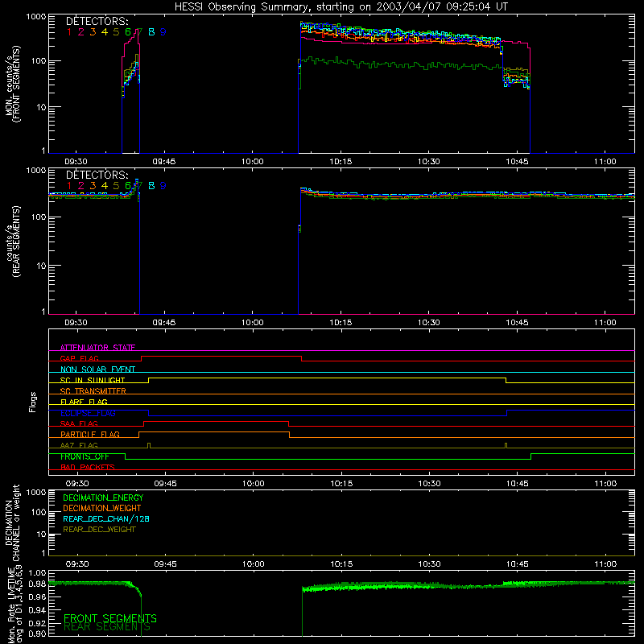Click the NON_SOLAR_EVENT flag label
The width and height of the screenshot is (644, 644).
[x=97, y=369]
